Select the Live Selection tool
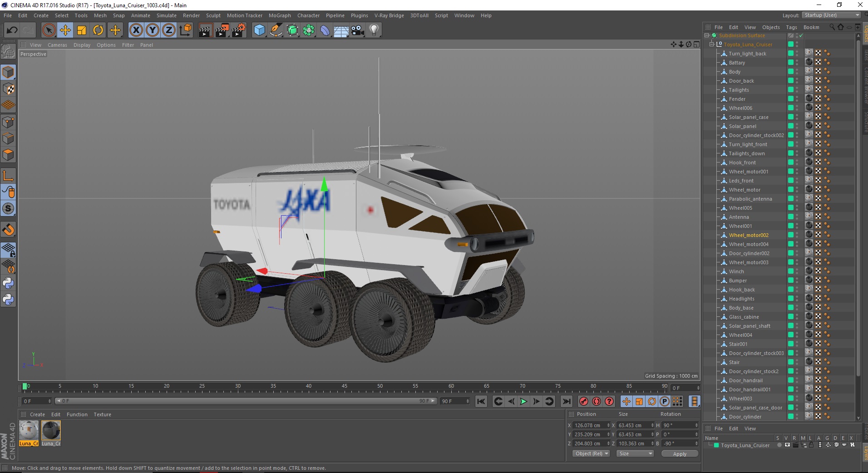 [49, 30]
